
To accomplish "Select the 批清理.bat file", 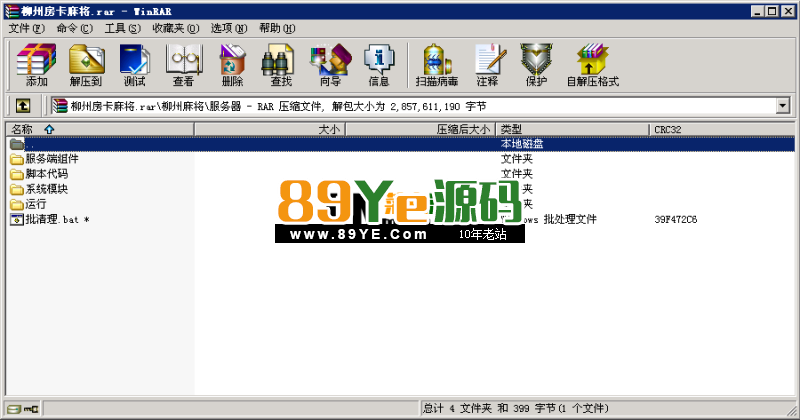I will pos(49,219).
